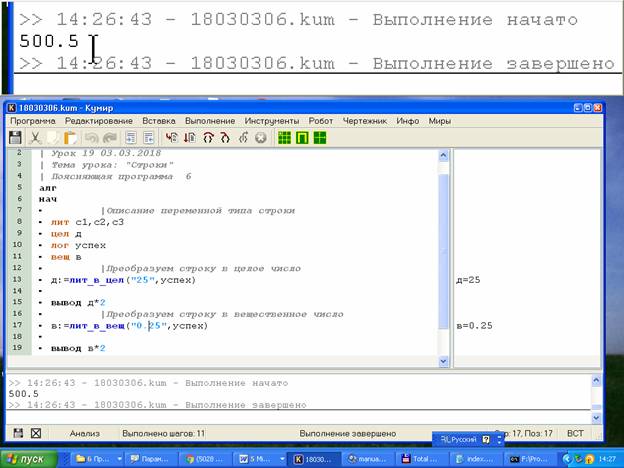The height and width of the screenshot is (468, 624).
Task: Click the page icon with right-side arrow
Action: pos(148,138)
